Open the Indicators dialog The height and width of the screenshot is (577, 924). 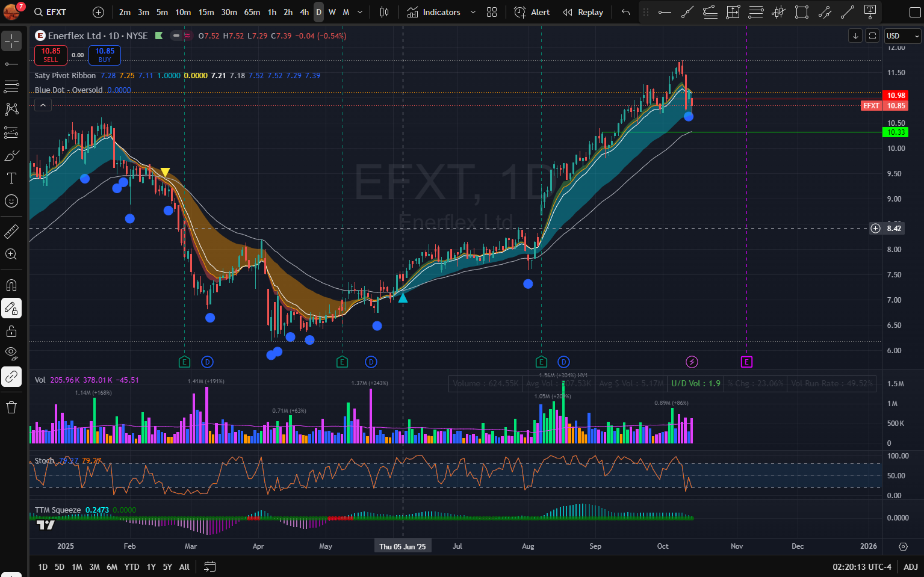point(434,12)
